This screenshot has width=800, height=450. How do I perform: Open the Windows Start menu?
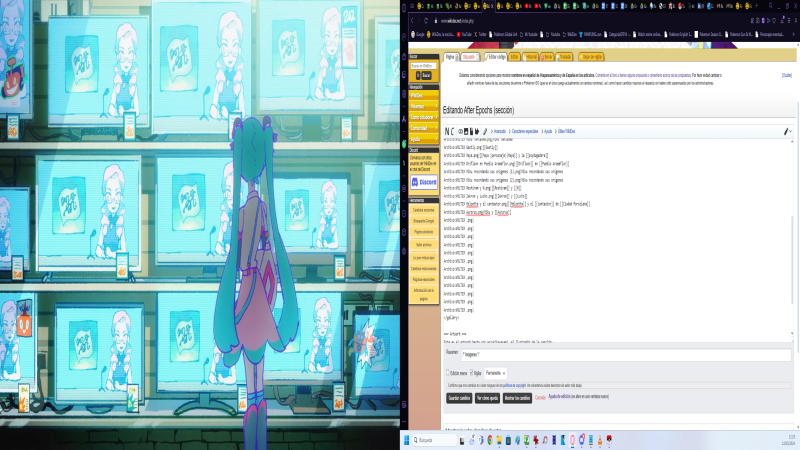pos(408,439)
